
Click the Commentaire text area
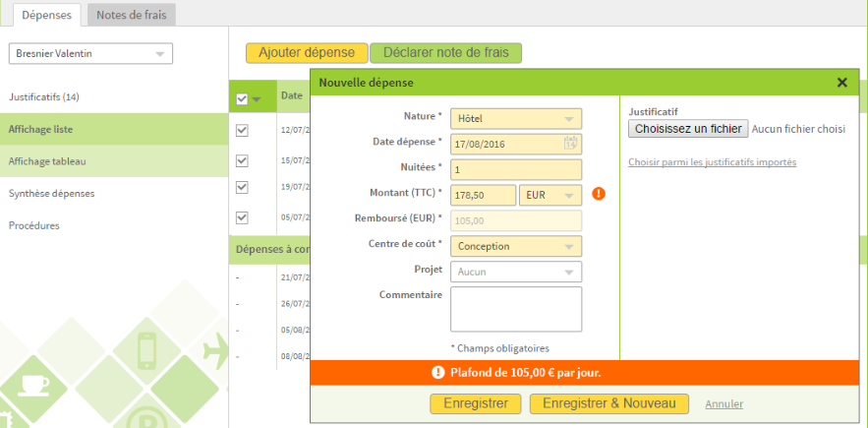click(516, 309)
